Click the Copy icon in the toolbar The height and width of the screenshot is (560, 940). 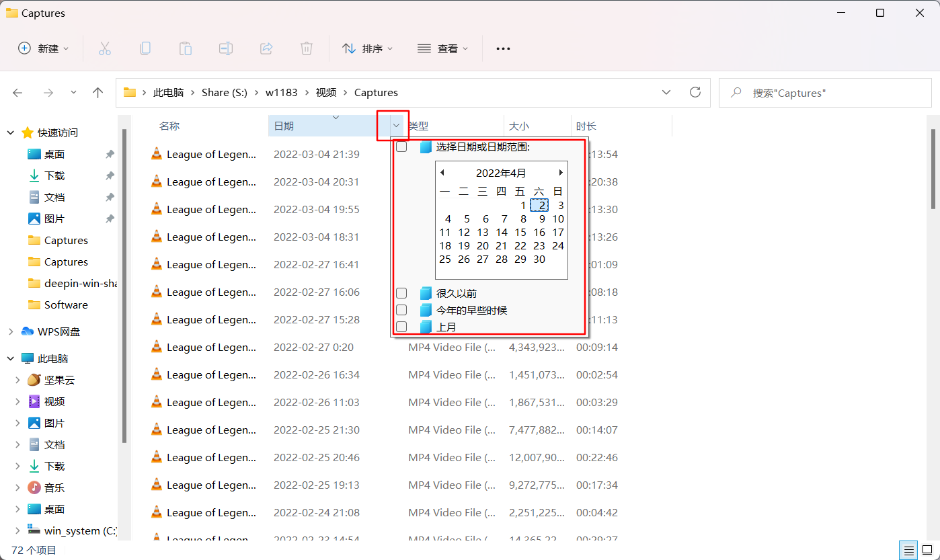(145, 48)
